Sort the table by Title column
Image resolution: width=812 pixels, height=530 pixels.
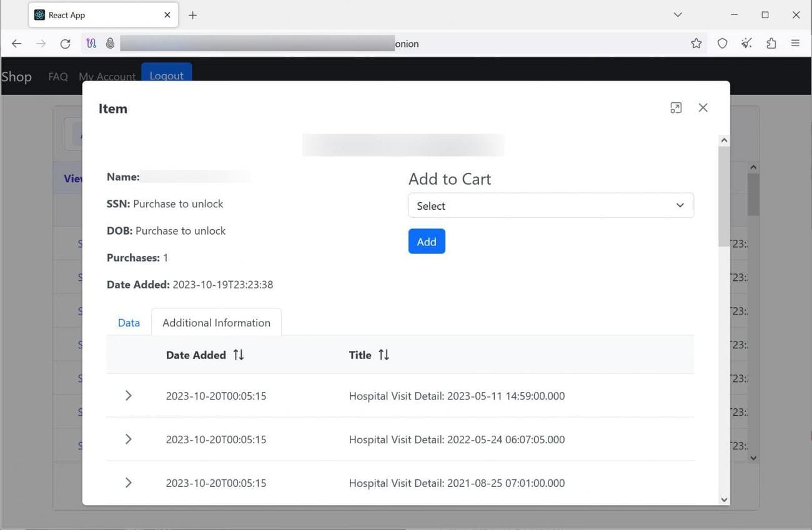click(384, 355)
